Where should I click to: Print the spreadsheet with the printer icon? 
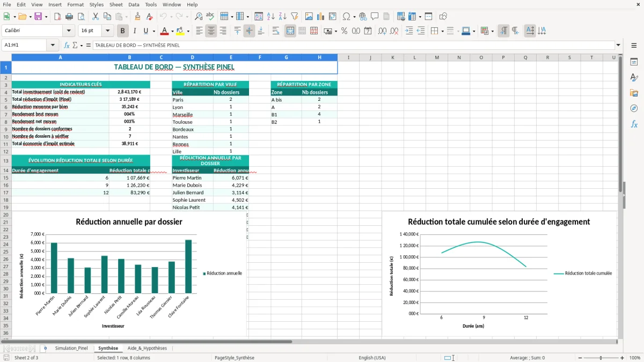tap(69, 17)
